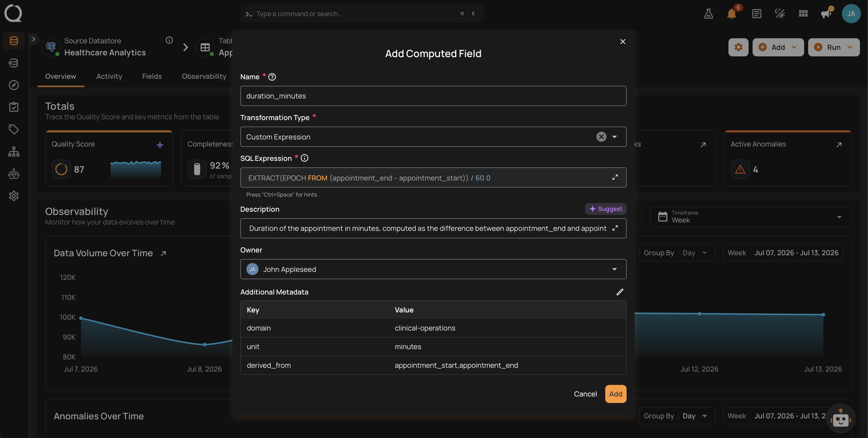Viewport: 868px width, 438px height.
Task: Open the Run button dropdown
Action: point(834,47)
